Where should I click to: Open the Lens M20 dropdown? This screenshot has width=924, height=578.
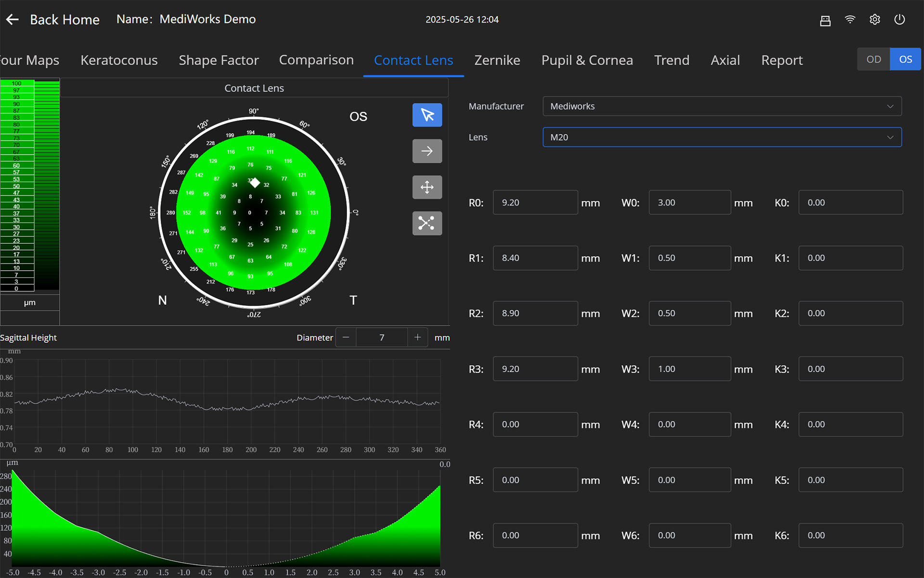pyautogui.click(x=722, y=137)
